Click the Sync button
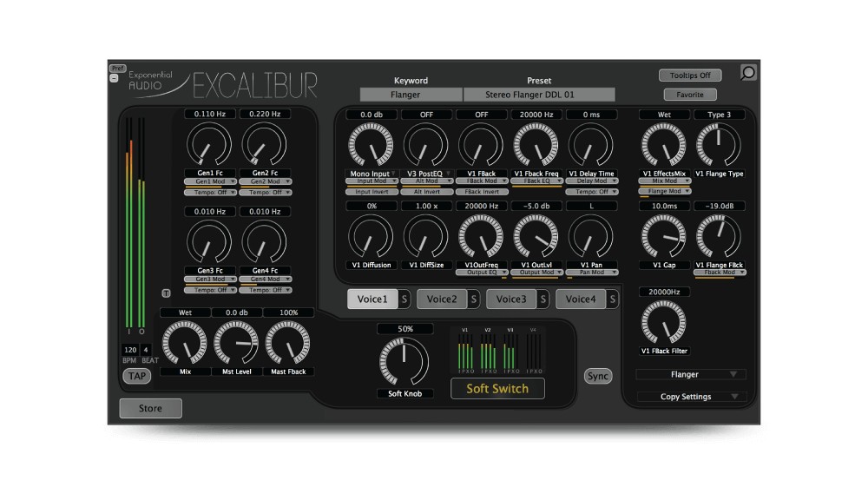The width and height of the screenshot is (868, 500). (x=598, y=376)
